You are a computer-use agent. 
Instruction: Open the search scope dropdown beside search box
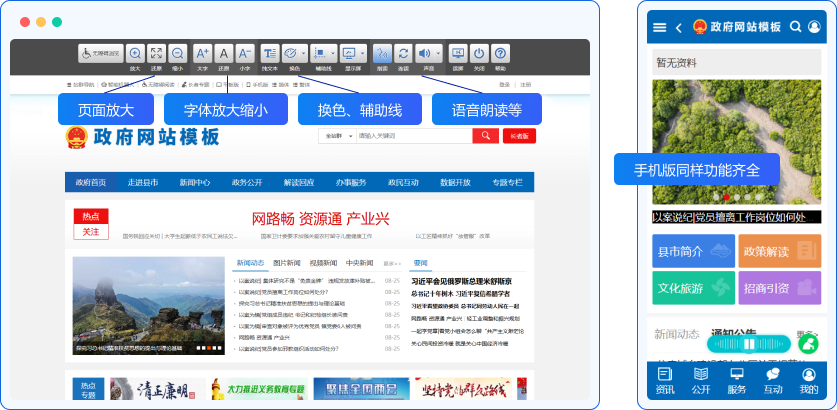point(336,136)
